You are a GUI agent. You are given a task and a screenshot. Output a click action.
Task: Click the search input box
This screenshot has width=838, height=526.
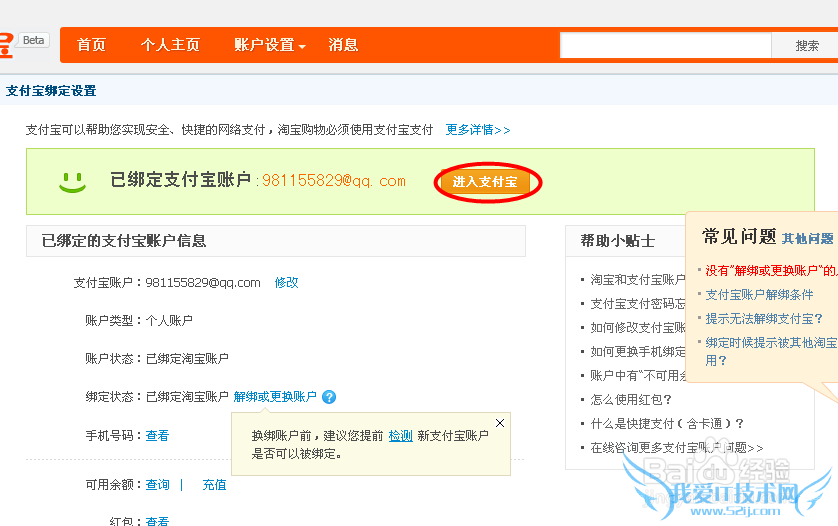(x=665, y=45)
